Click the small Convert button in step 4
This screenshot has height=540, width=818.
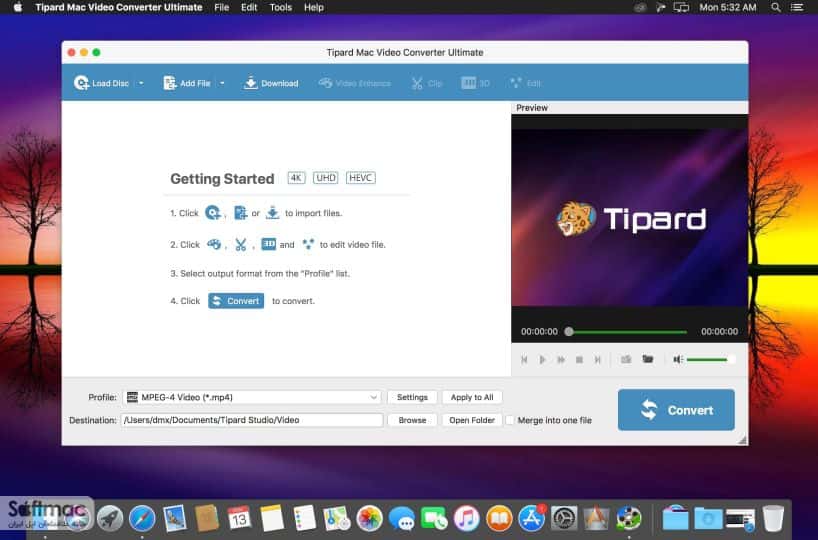pos(236,301)
